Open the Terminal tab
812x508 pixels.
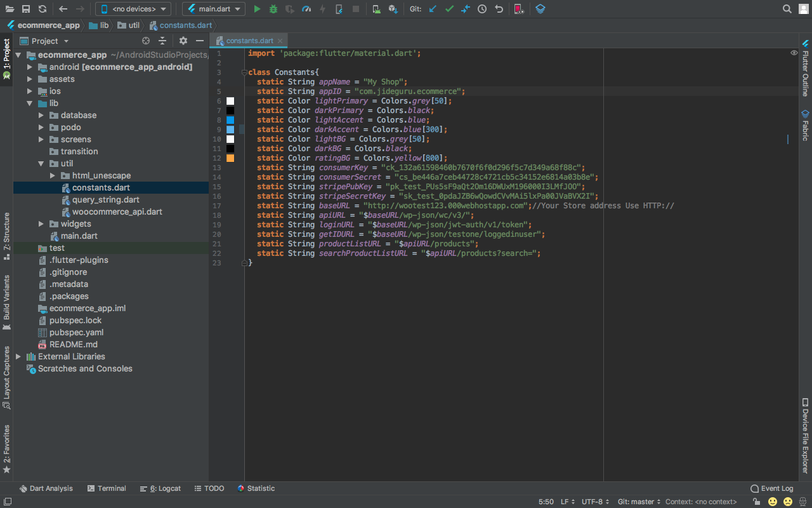(107, 488)
